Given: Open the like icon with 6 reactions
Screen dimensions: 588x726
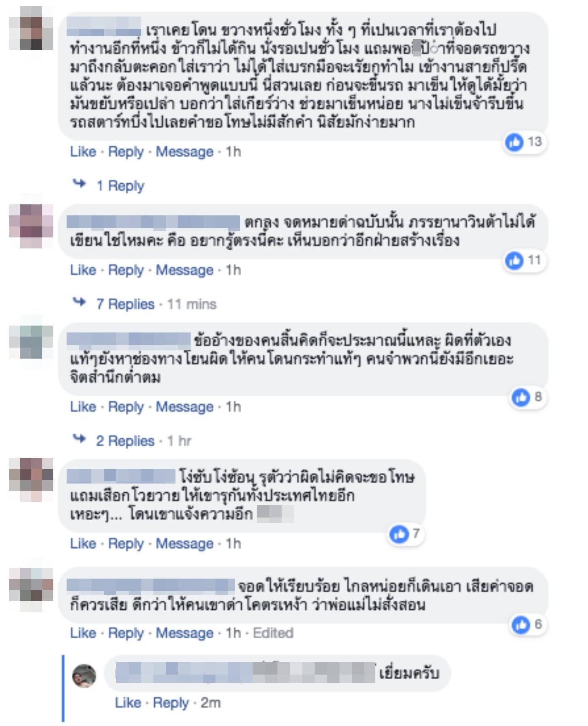Looking at the screenshot, I should click(520, 625).
